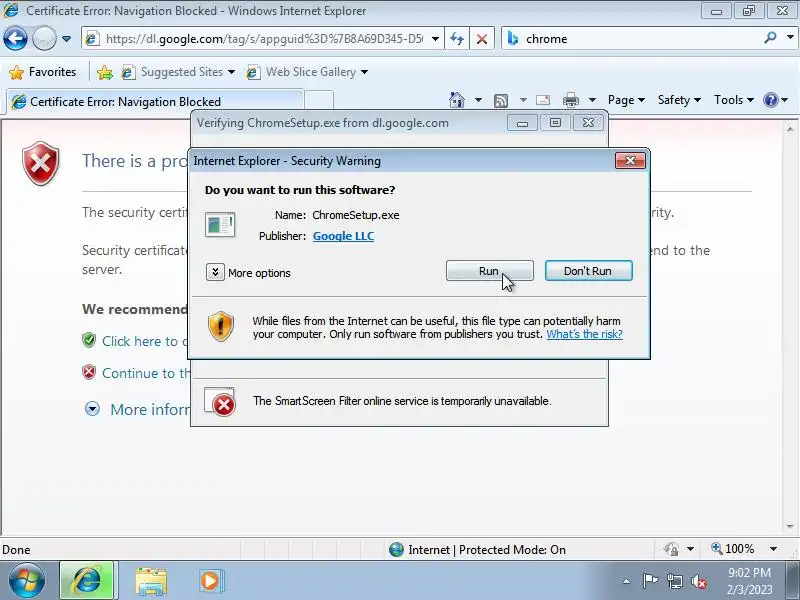Click the SmartScreen Filter unavailable error icon
Screen dimensions: 800x600
pos(220,403)
